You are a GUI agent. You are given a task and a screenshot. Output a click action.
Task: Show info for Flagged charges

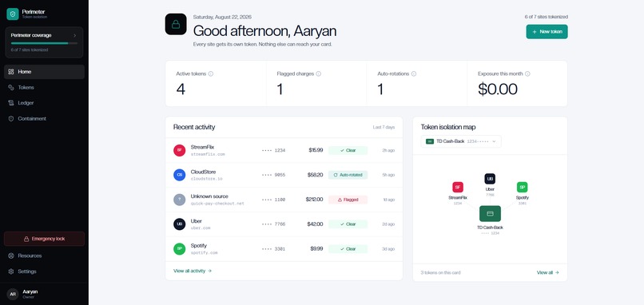(x=318, y=74)
